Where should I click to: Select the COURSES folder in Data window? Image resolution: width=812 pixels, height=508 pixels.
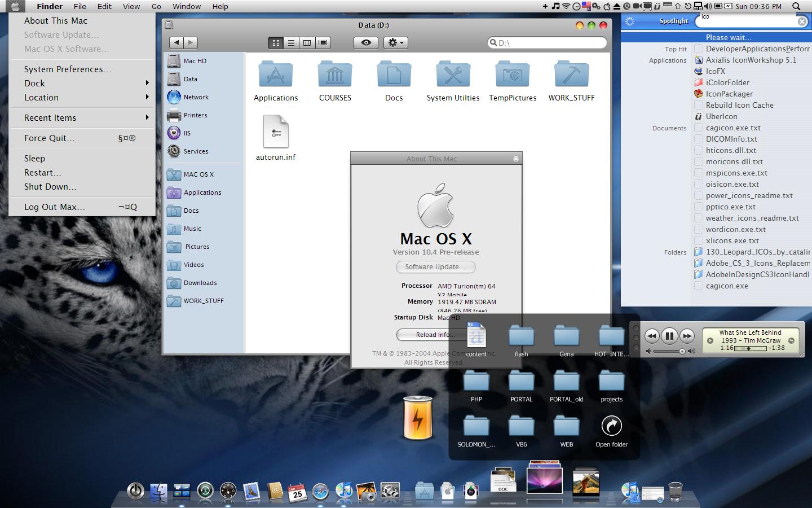[x=335, y=81]
